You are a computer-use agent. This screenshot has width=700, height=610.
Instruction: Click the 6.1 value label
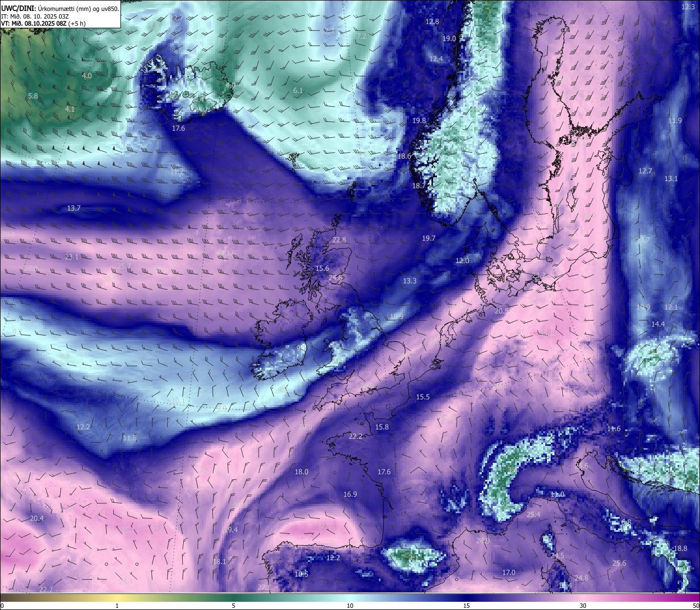coord(298,90)
